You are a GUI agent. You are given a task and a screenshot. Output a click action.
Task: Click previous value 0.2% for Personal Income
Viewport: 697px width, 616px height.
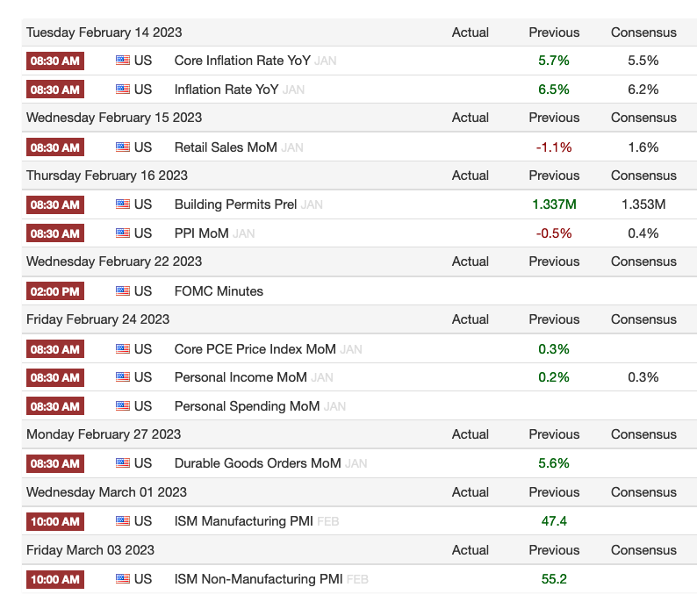554,377
